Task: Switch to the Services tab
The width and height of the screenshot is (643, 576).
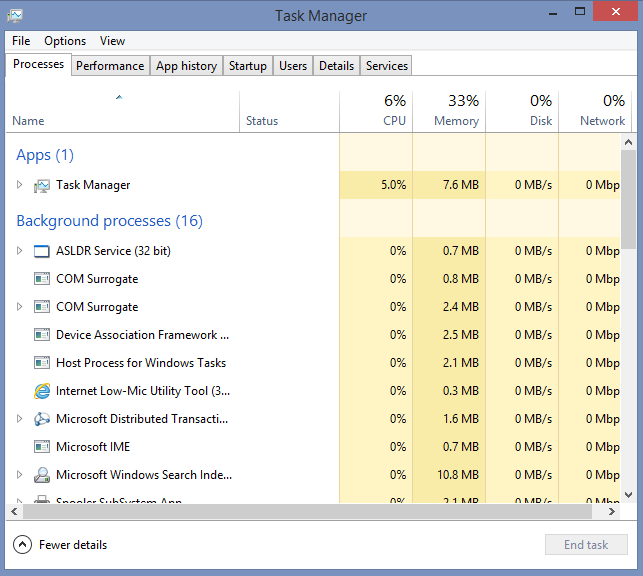Action: pyautogui.click(x=387, y=66)
